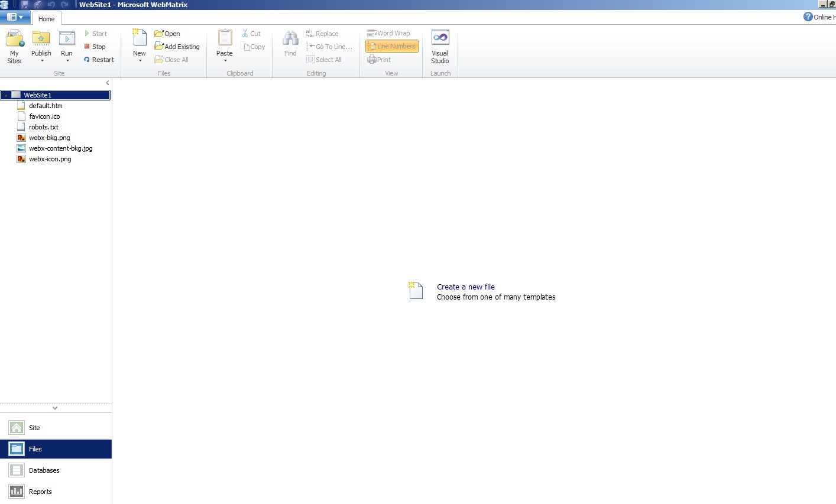Click Replace in Editing group

(x=322, y=34)
